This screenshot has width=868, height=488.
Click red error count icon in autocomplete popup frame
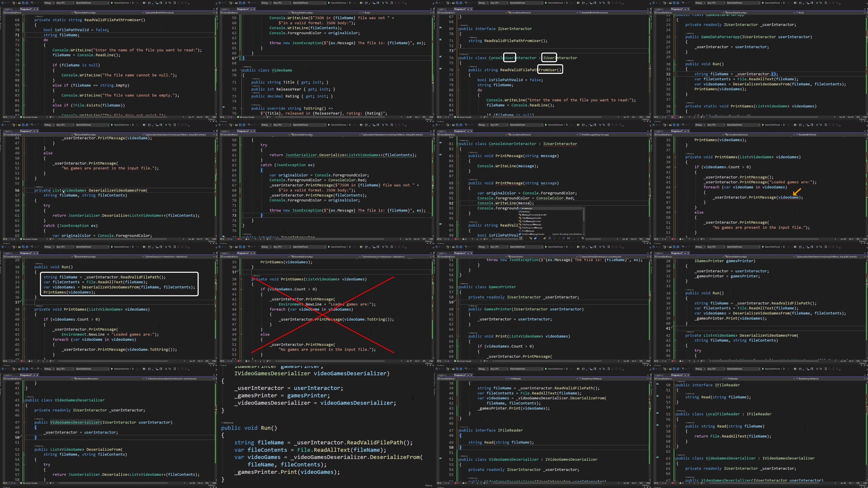coord(457,239)
